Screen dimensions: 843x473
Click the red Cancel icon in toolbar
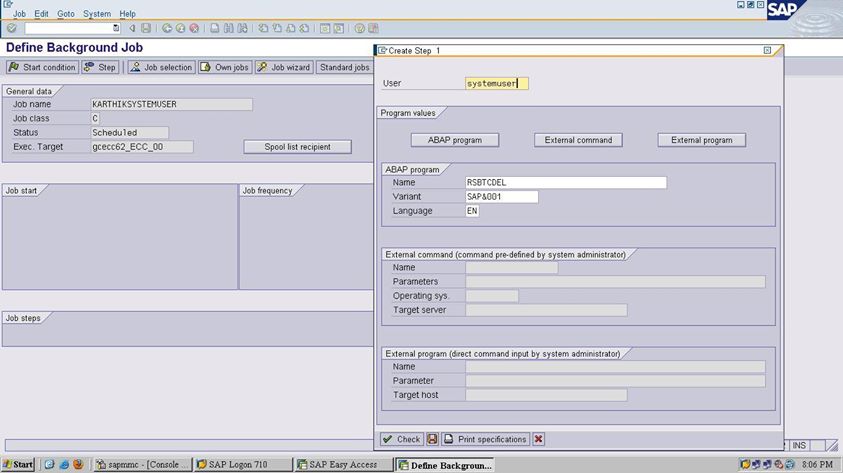click(194, 28)
